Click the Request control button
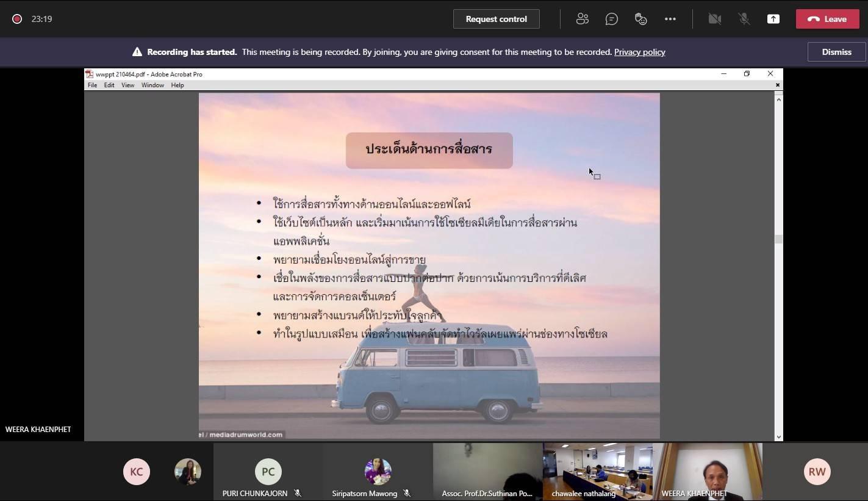This screenshot has width=868, height=501. click(496, 19)
